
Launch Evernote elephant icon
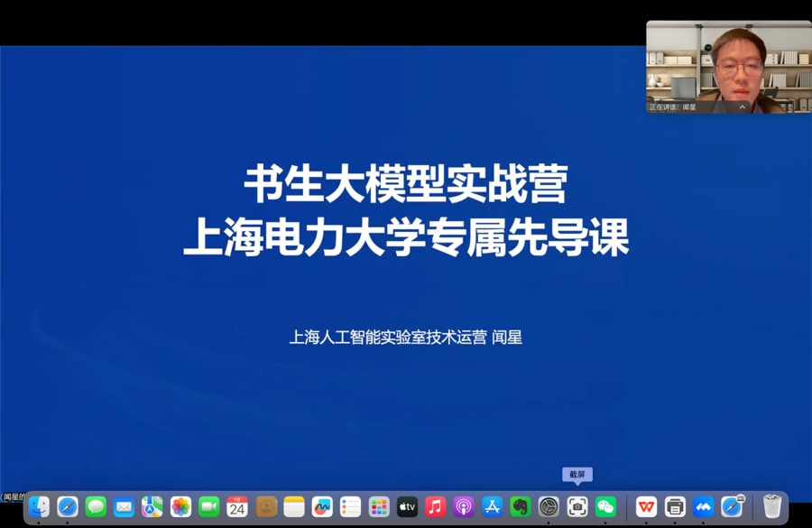(x=520, y=507)
